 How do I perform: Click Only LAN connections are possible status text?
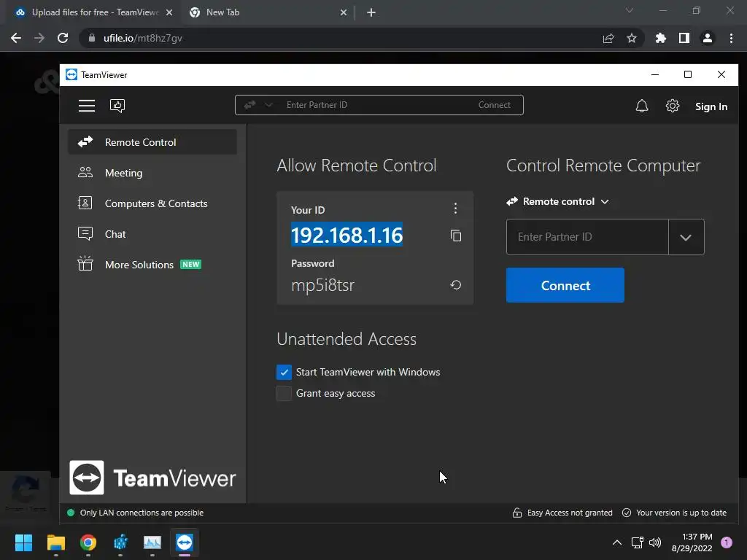(142, 513)
